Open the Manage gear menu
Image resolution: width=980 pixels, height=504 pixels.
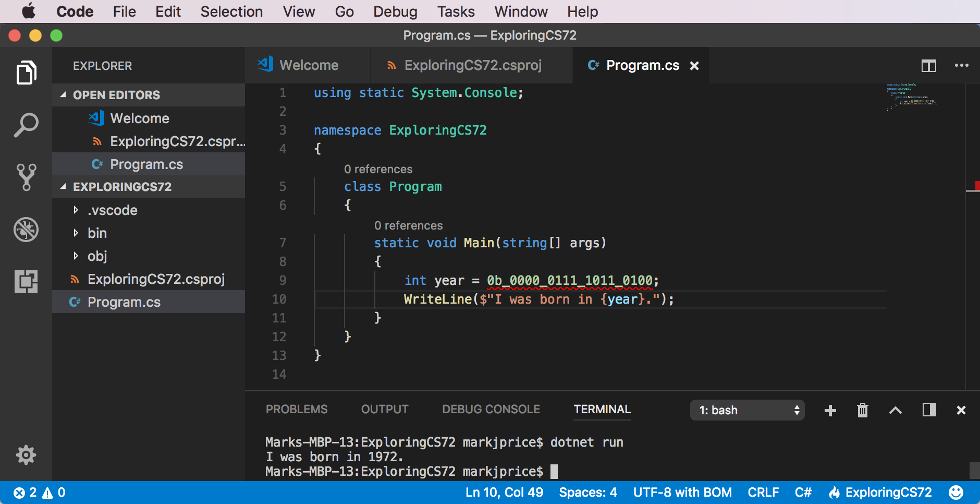point(26,455)
